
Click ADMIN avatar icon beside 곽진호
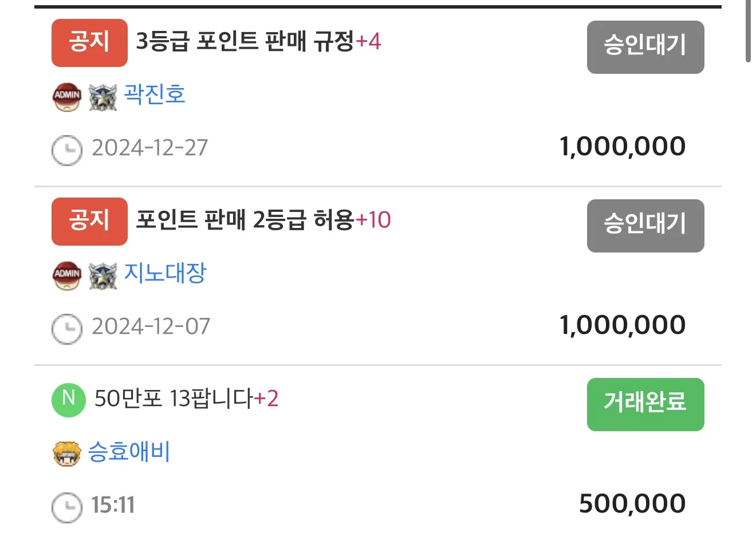pos(67,96)
